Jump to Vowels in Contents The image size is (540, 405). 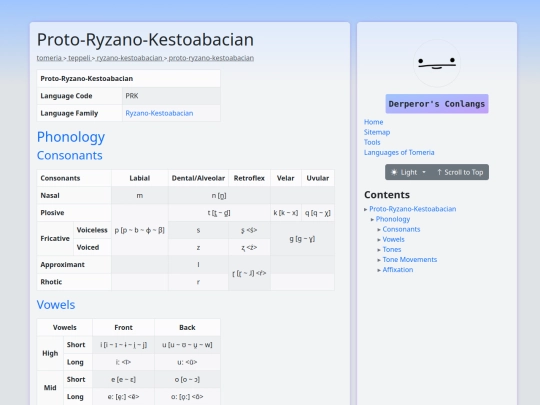point(393,239)
